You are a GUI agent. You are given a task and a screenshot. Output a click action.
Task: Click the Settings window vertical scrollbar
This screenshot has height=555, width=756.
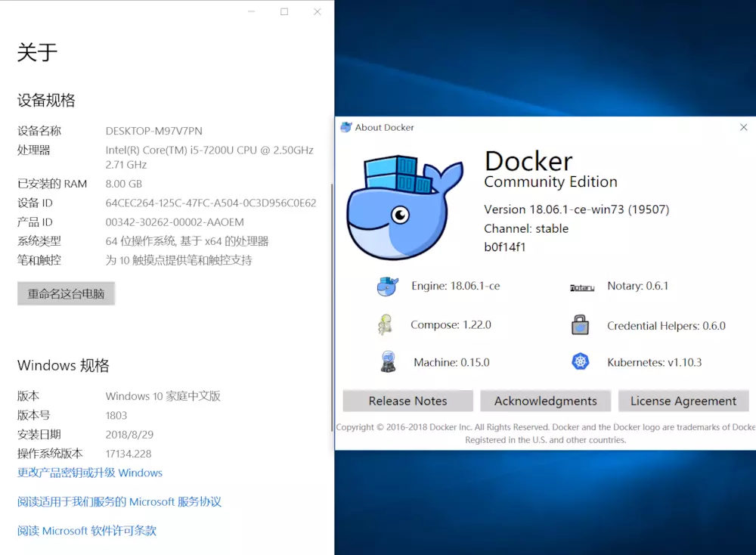[x=332, y=309]
